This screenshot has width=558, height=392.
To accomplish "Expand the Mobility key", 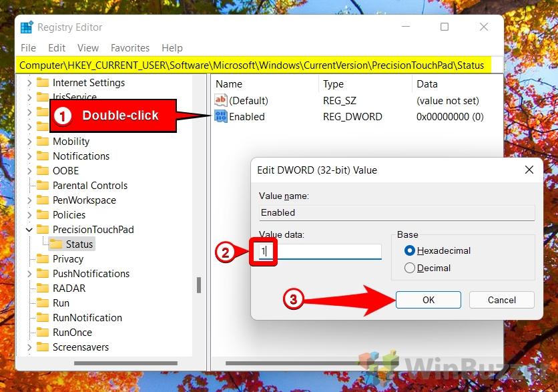I will pos(29,142).
